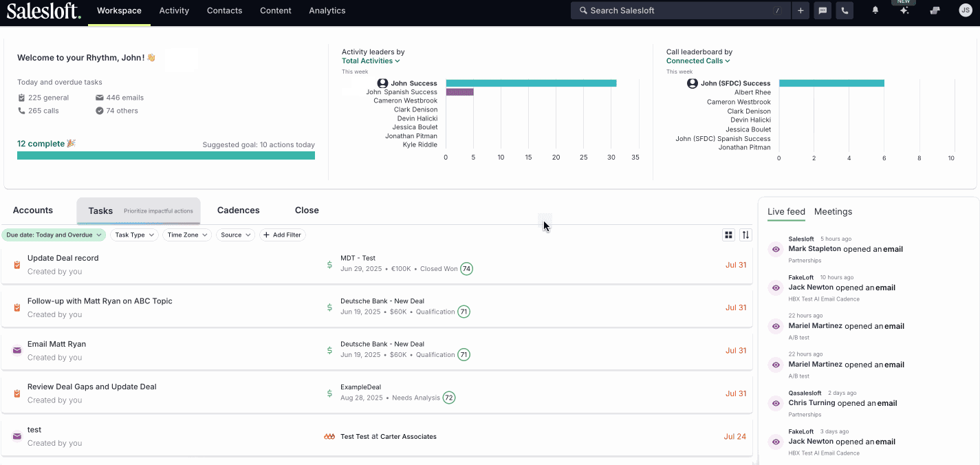Screen dimensions: 980x465
Task: Open the task sort order icon
Action: (x=745, y=235)
